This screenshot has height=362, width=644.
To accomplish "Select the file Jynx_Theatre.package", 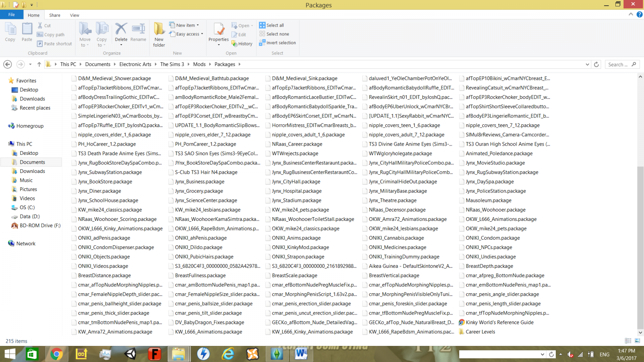I will pyautogui.click(x=392, y=200).
